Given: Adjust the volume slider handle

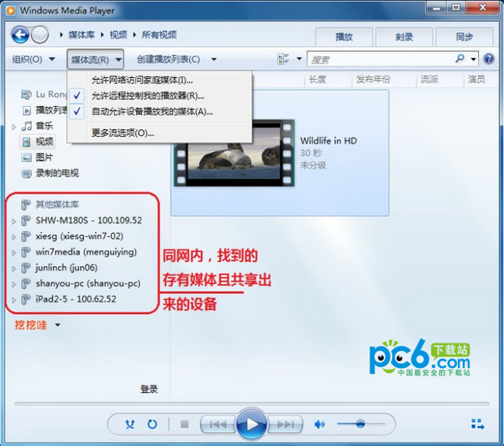Looking at the screenshot, I should tap(360, 424).
